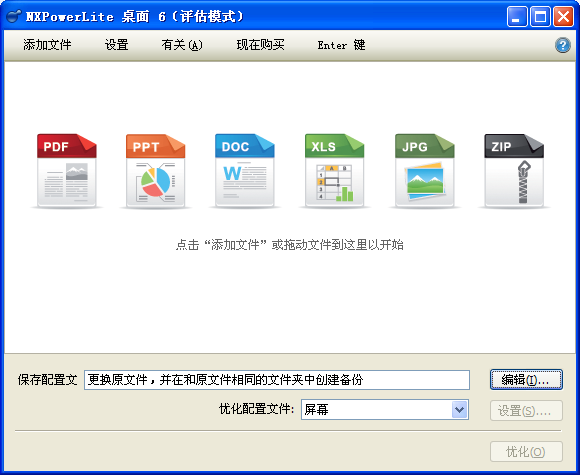This screenshot has width=580, height=475.
Task: Expand the 优化配置文件 dropdown arrow
Action: (x=459, y=410)
